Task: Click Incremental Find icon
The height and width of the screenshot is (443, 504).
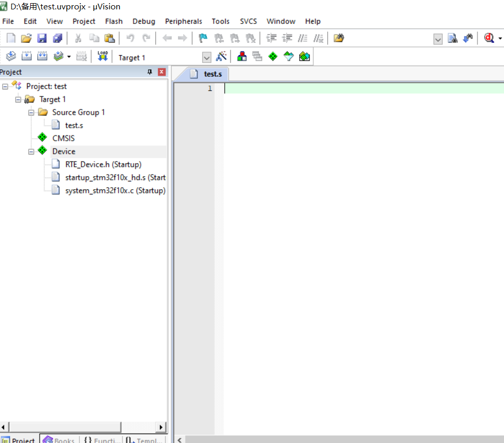Action: (x=468, y=38)
